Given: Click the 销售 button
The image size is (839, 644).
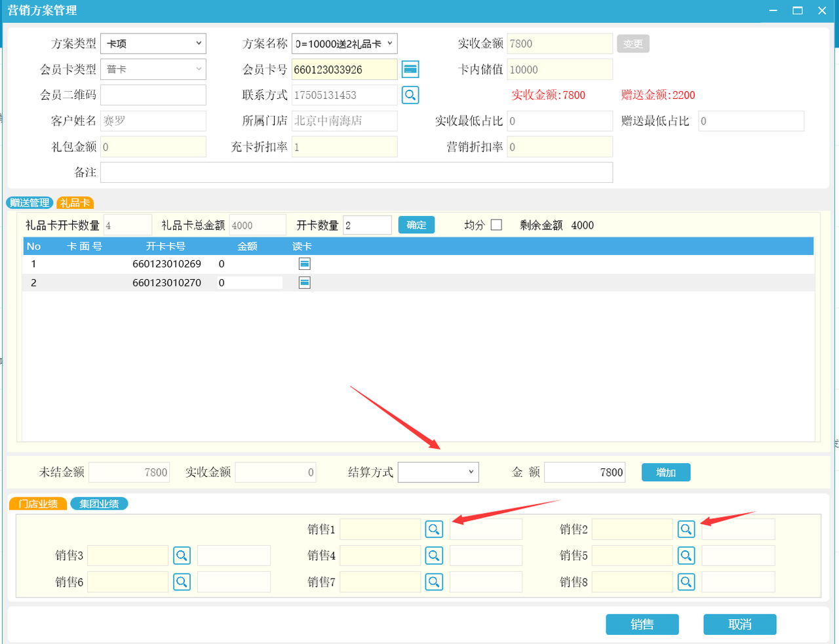Looking at the screenshot, I should (642, 624).
